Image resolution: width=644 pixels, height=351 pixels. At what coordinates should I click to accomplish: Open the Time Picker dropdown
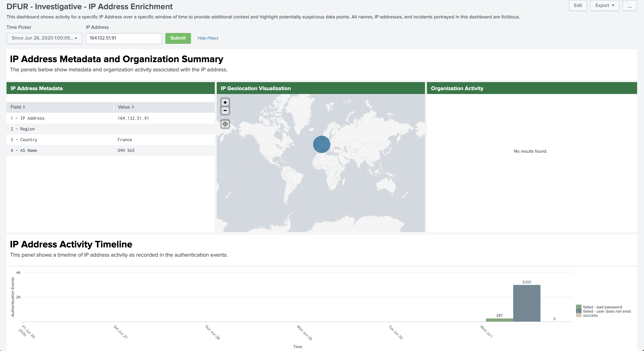coord(44,38)
